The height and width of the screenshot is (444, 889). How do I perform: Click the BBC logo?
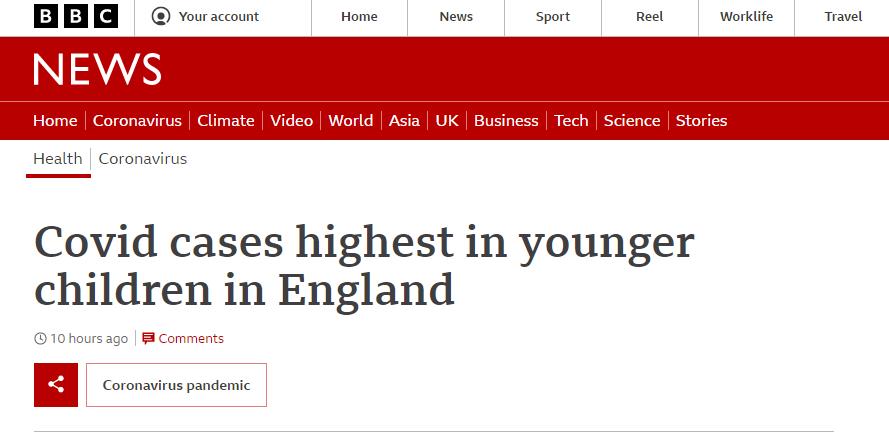tap(76, 16)
